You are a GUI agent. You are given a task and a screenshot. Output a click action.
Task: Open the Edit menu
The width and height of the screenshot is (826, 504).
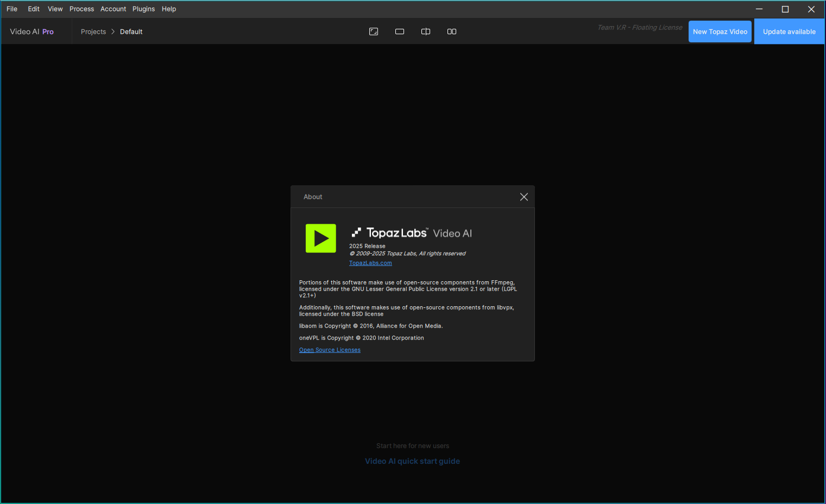pos(34,9)
